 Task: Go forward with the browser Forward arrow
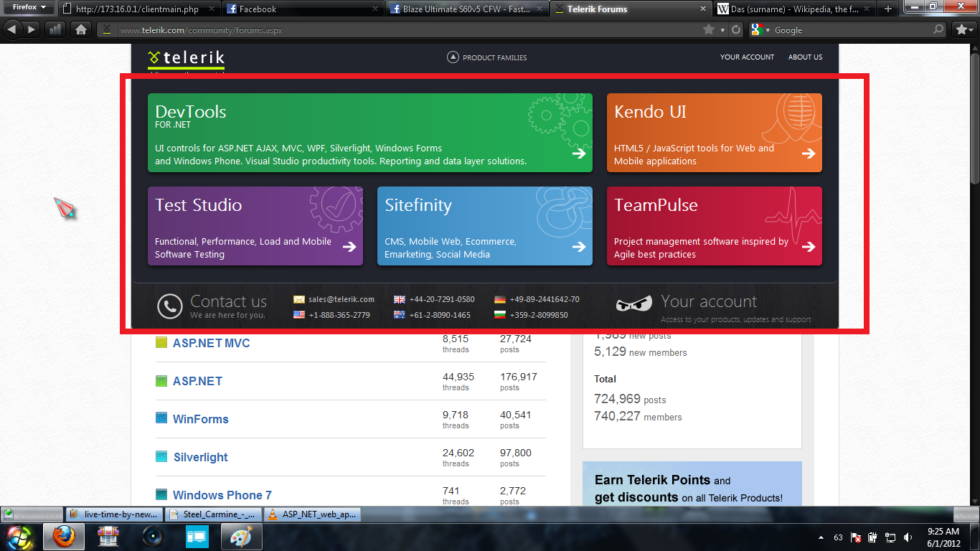pyautogui.click(x=32, y=29)
